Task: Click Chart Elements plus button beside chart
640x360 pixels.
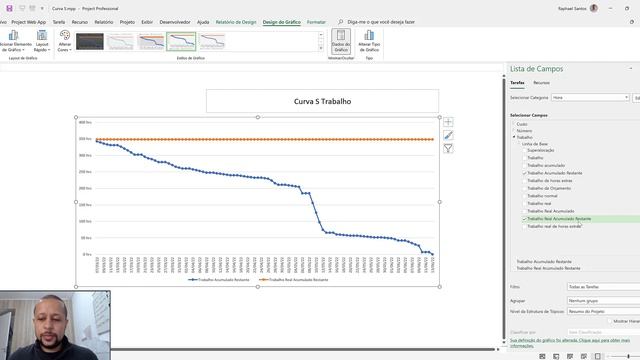Action: 448,122
